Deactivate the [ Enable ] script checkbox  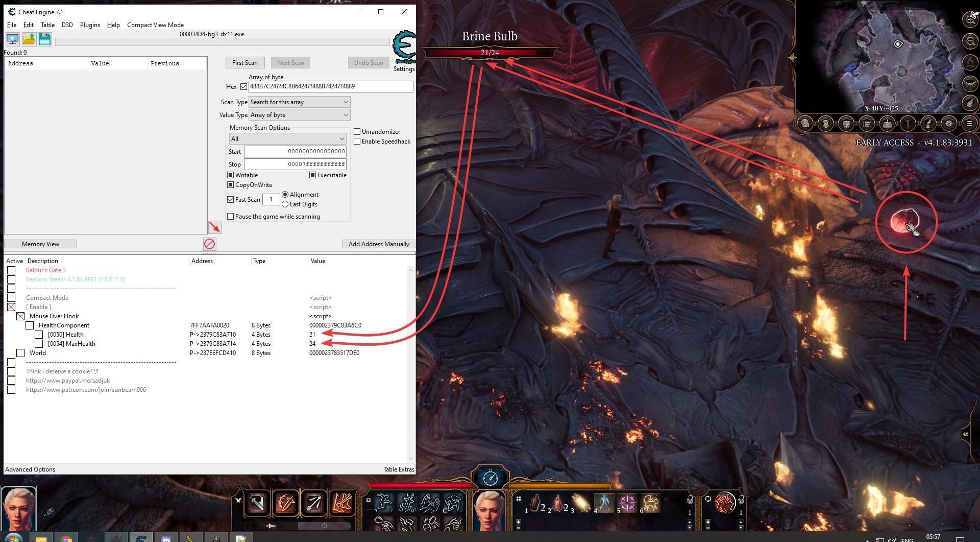pos(11,307)
